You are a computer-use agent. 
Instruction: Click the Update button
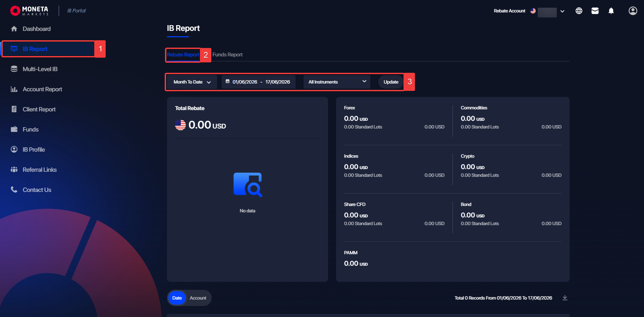(391, 82)
